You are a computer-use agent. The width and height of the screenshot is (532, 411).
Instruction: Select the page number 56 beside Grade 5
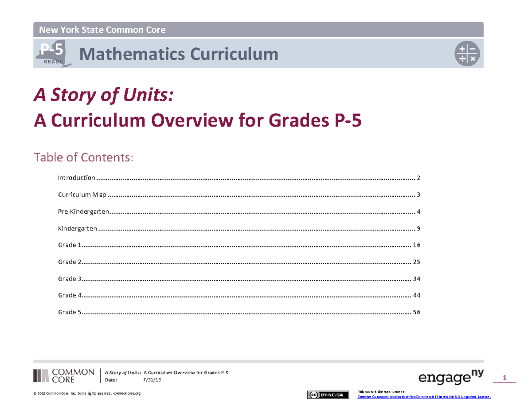pos(417,312)
